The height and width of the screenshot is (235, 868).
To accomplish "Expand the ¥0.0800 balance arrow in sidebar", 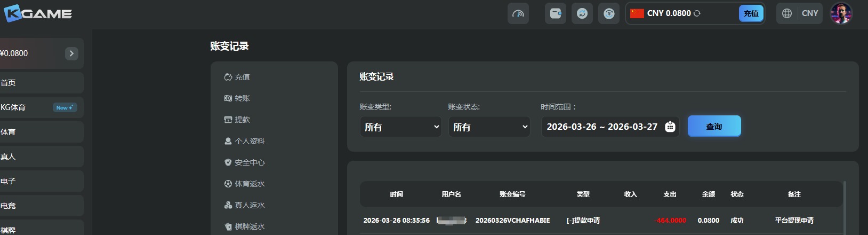I will coord(71,53).
